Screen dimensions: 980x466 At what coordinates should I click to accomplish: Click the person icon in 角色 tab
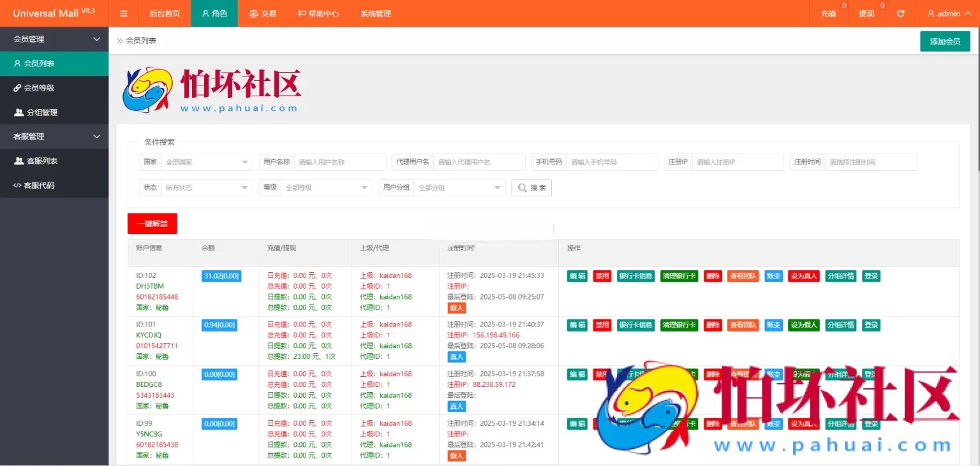pos(205,13)
